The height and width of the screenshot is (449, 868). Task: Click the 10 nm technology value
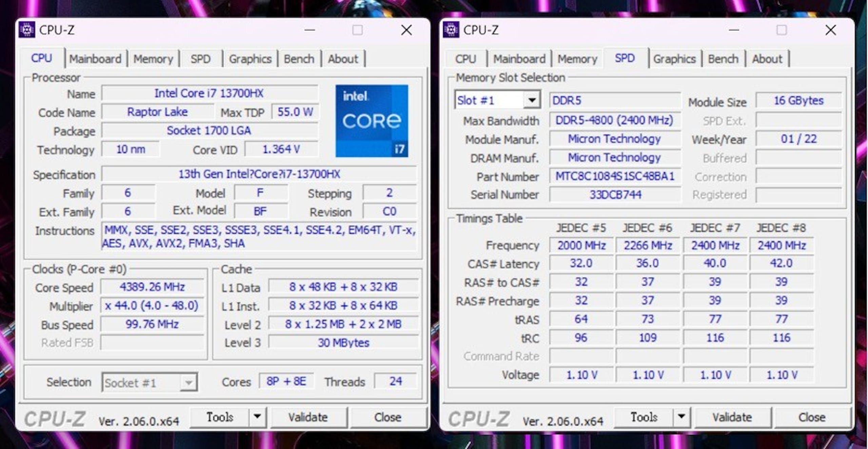coord(131,149)
